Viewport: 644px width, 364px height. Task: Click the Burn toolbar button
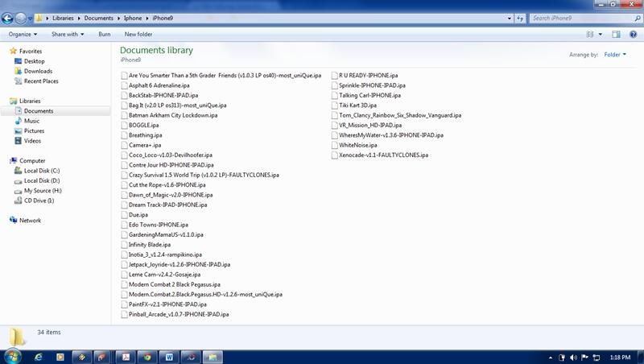(105, 34)
